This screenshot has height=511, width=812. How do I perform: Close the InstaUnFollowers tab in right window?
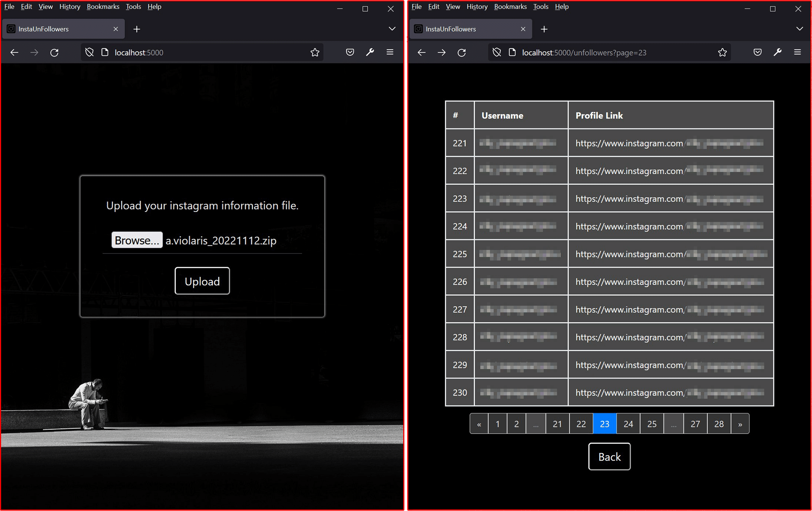coord(523,29)
